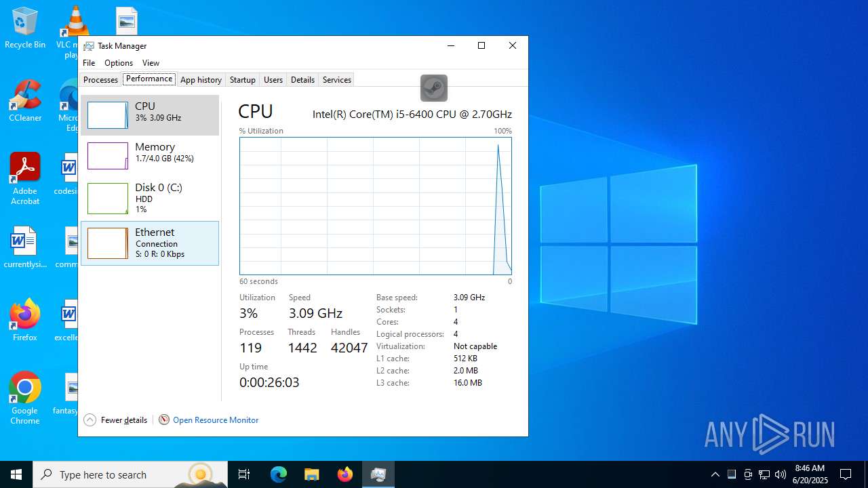This screenshot has height=488, width=868.
Task: Open the Action Center notifications
Action: coord(846,474)
